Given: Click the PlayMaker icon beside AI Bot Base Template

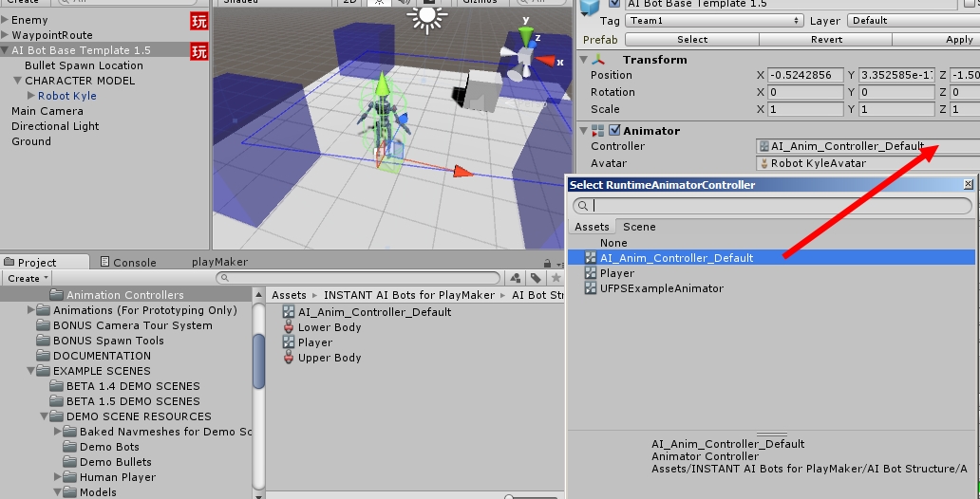Looking at the screenshot, I should [x=198, y=51].
